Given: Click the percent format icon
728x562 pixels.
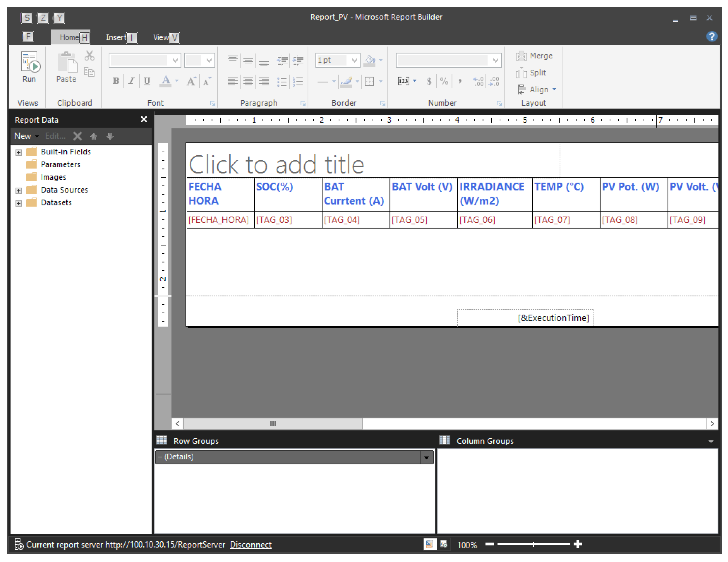Looking at the screenshot, I should tap(444, 81).
